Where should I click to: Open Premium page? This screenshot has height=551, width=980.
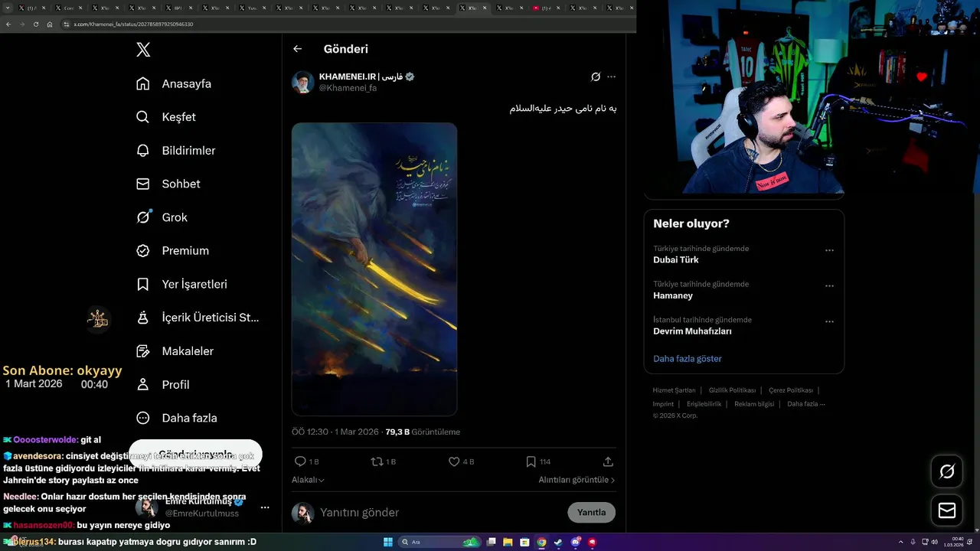point(172,251)
